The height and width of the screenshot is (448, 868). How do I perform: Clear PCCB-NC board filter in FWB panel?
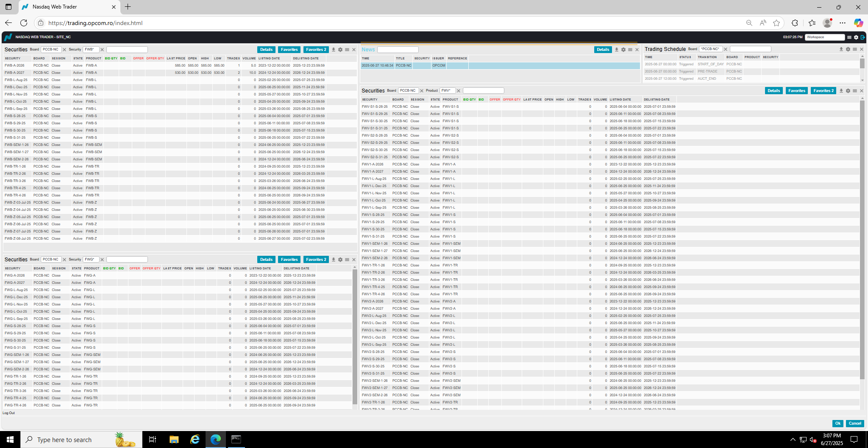(64, 50)
